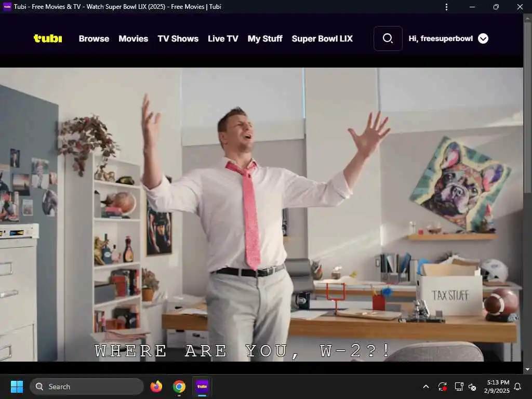Open Google Chrome from the taskbar
Screen dimensions: 532x399
[179, 387]
